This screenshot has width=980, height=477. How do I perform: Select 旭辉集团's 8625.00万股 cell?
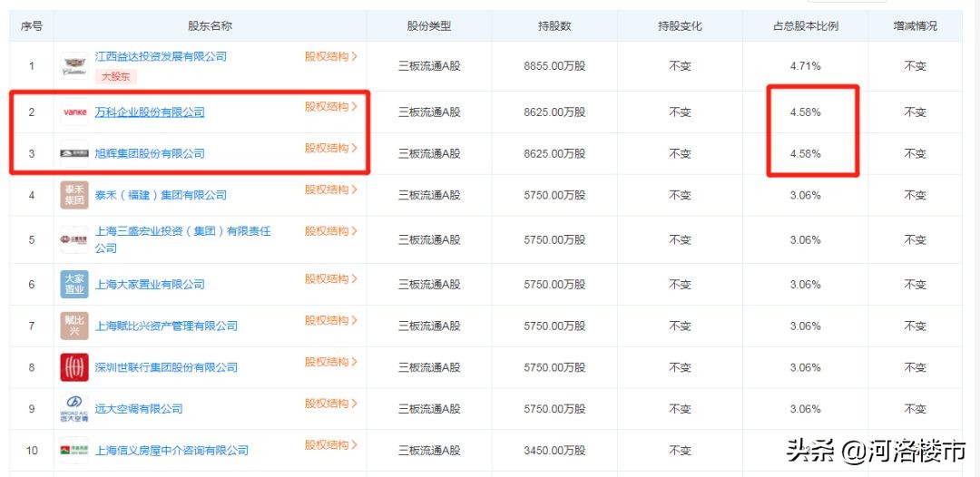point(554,153)
